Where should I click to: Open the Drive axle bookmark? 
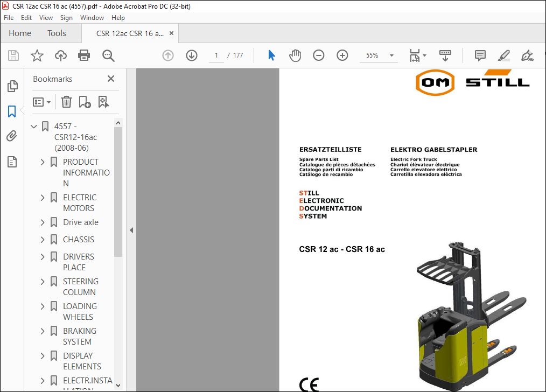click(81, 222)
